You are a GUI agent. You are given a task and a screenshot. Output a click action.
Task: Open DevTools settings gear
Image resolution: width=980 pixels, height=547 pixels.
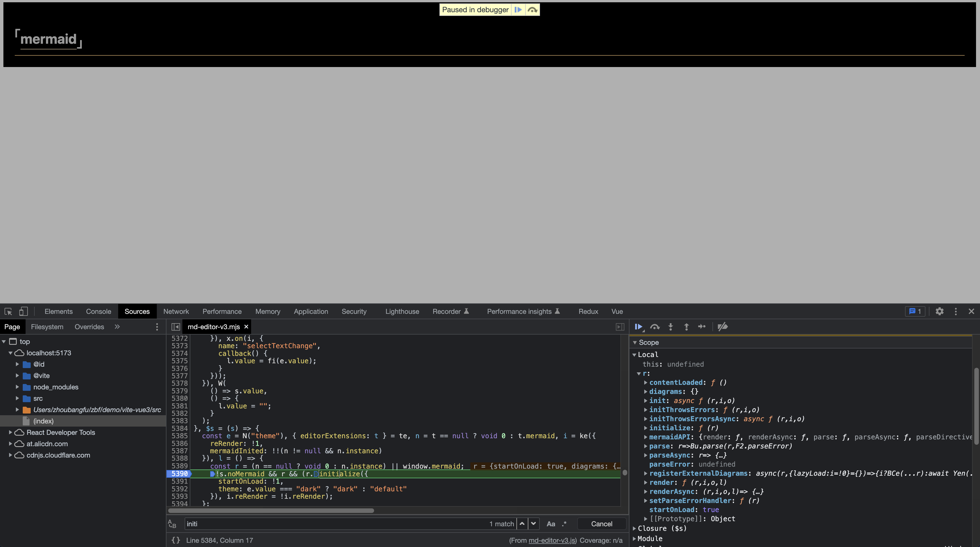click(940, 311)
